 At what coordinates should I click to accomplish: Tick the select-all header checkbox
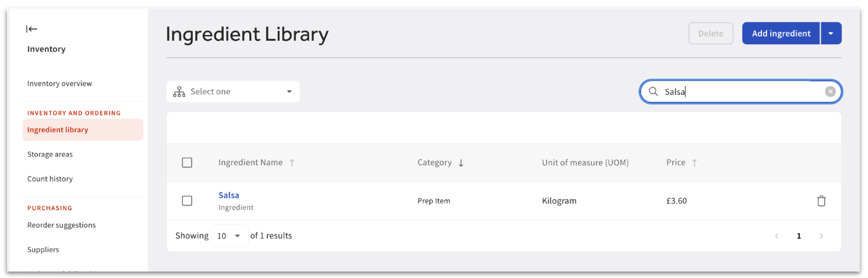click(187, 163)
